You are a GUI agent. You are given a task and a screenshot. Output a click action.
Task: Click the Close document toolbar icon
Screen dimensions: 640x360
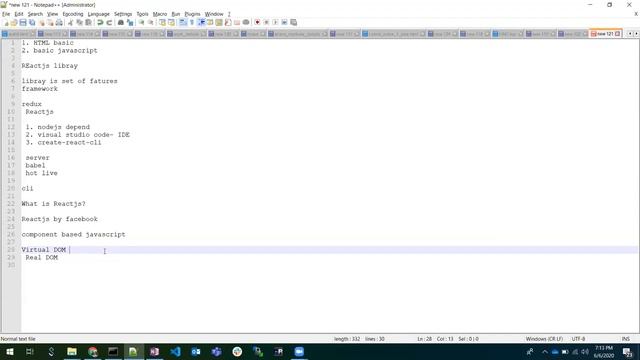click(x=42, y=22)
